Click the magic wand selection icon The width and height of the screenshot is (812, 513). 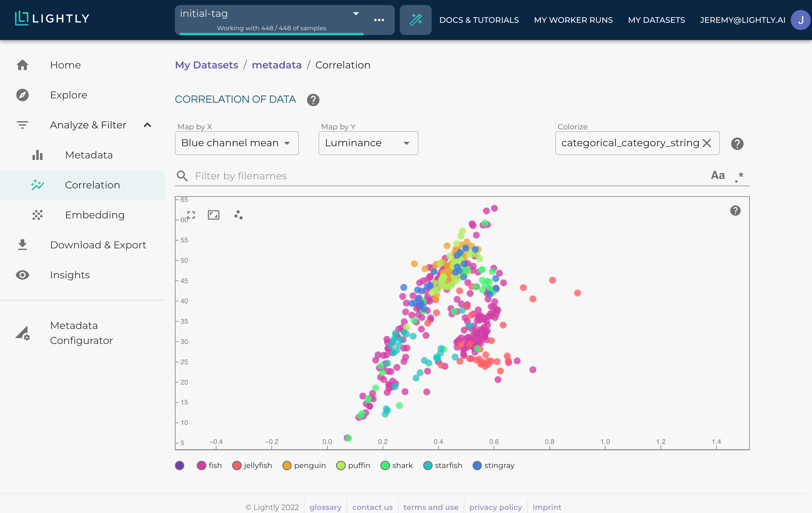pyautogui.click(x=415, y=20)
